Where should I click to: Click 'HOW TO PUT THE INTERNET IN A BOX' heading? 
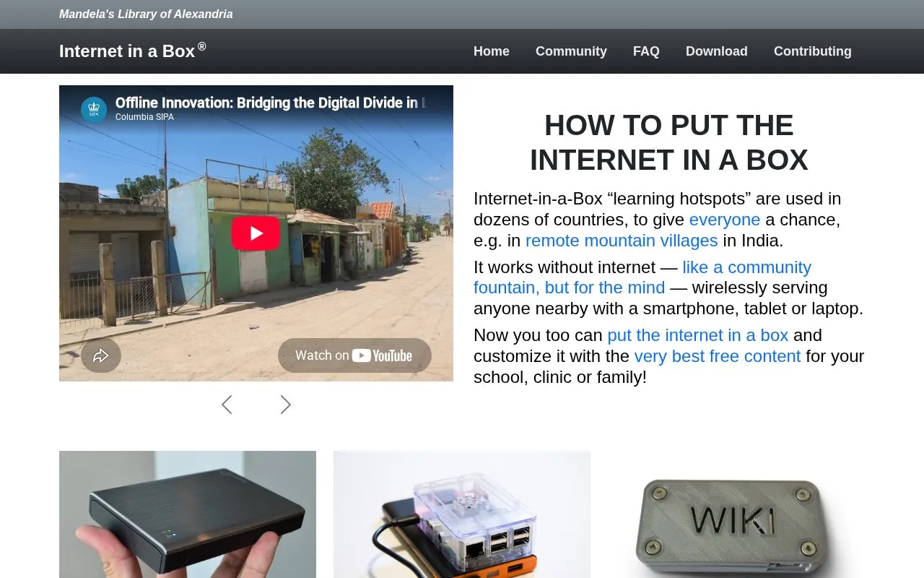669,142
